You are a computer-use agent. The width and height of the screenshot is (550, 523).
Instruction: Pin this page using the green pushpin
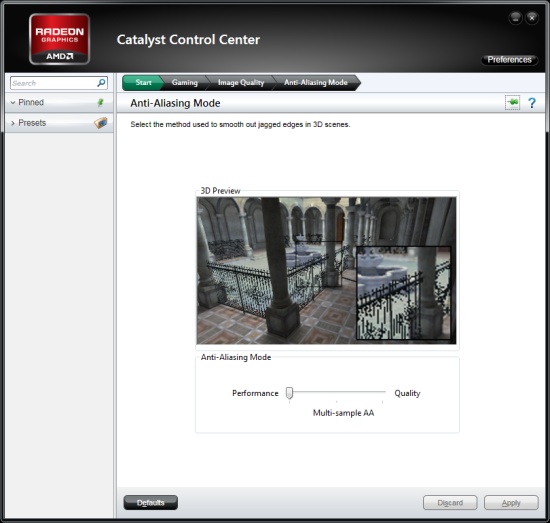[x=512, y=102]
